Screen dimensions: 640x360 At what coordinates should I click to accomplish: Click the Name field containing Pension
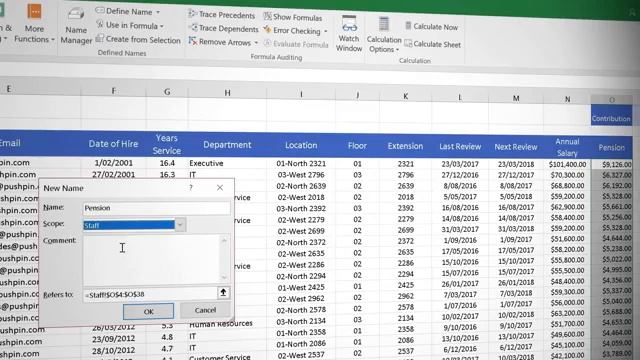(x=156, y=208)
